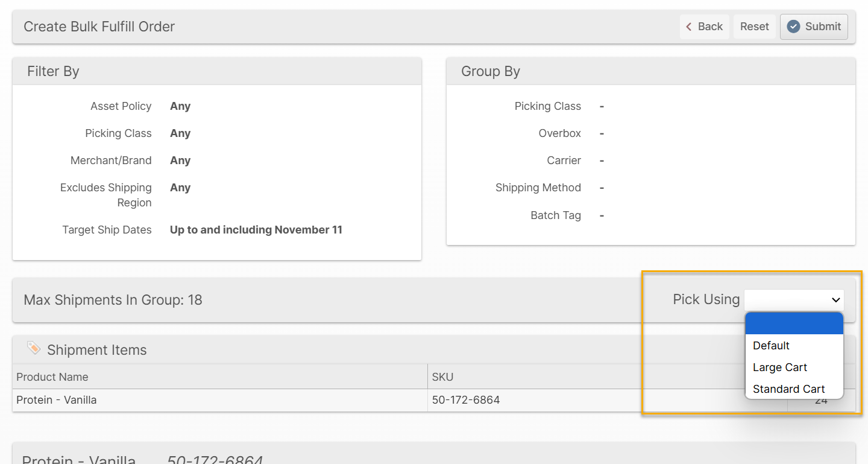The height and width of the screenshot is (464, 868).
Task: Click the Submit checkmark icon
Action: [x=794, y=27]
